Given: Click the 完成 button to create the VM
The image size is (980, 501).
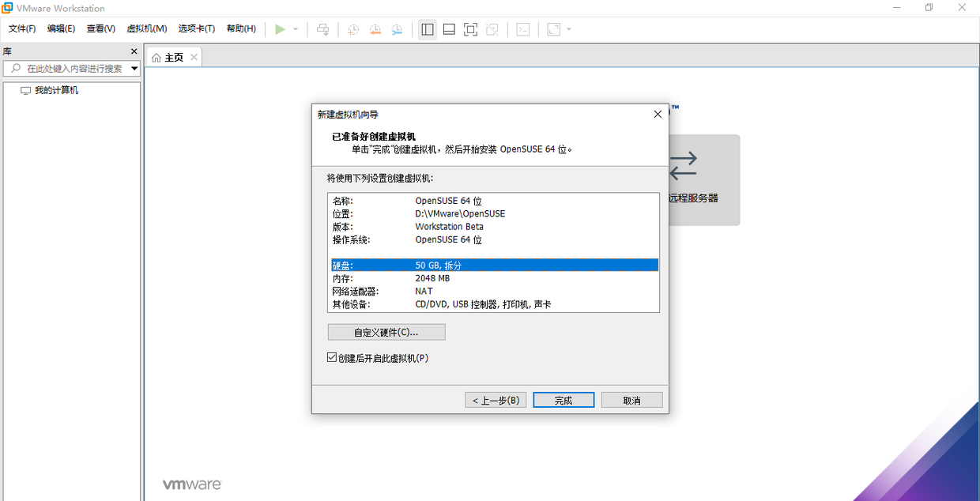Looking at the screenshot, I should [563, 400].
